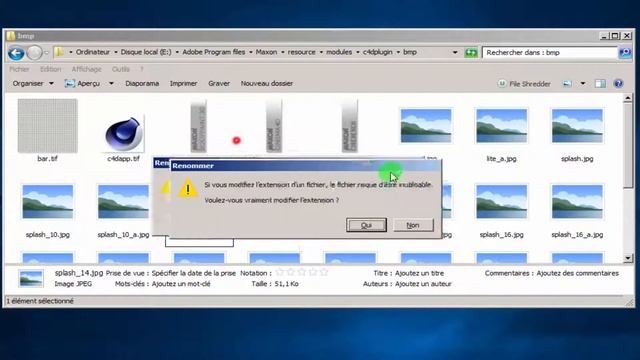Screen dimensions: 640x360
Task: Open recent pages dropdown beside Forward arrow
Action: click(x=46, y=53)
